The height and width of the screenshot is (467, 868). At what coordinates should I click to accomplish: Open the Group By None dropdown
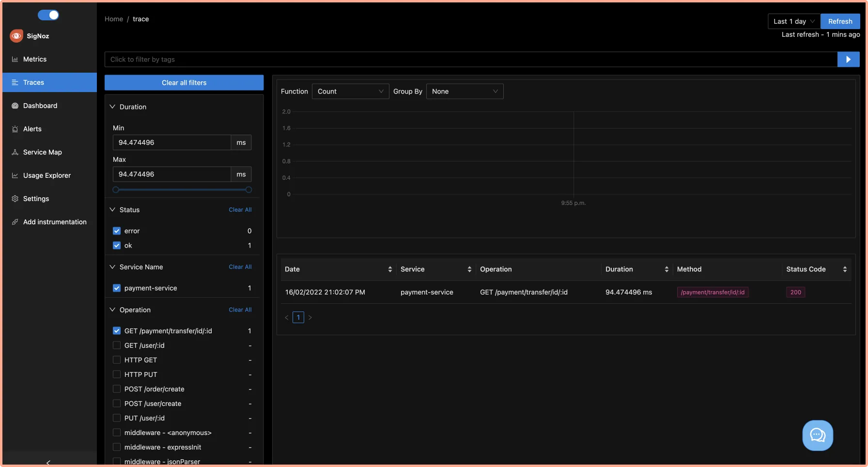(464, 91)
